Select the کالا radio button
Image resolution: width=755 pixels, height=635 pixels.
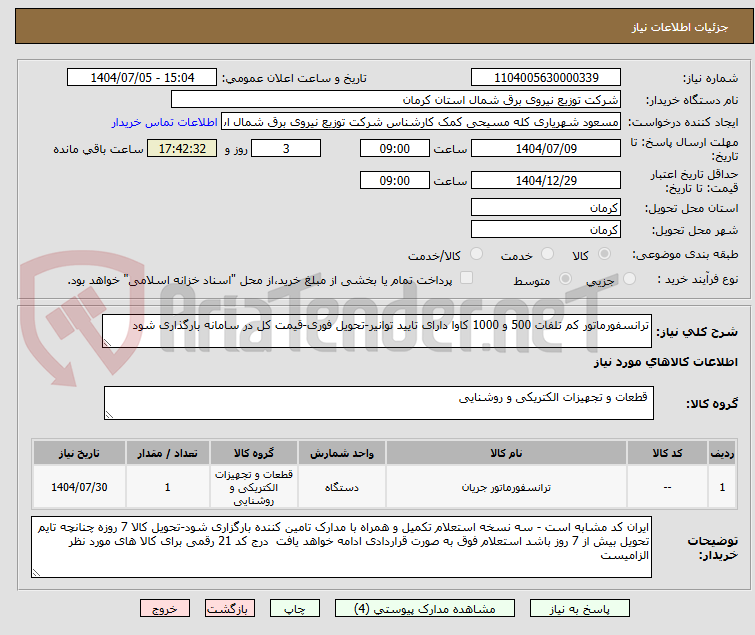click(x=604, y=254)
